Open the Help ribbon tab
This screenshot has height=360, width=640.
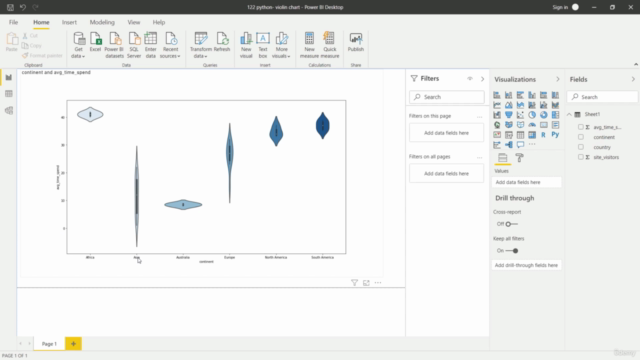point(159,22)
